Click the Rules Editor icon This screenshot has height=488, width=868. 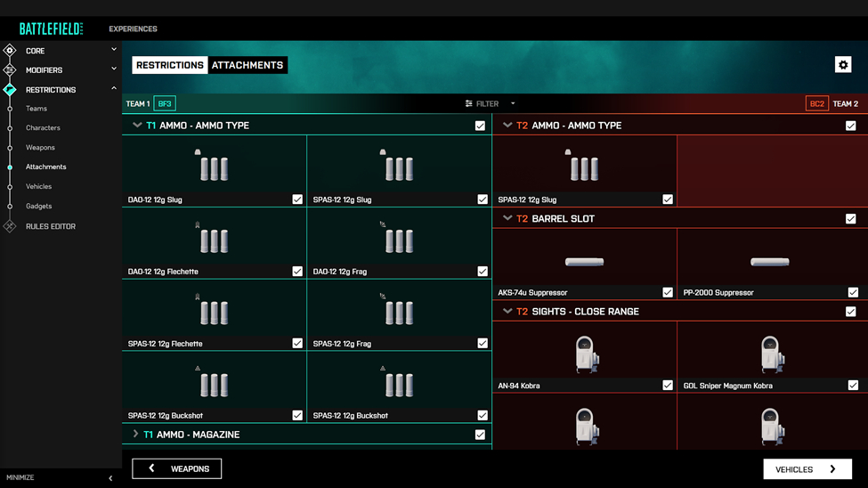(x=10, y=226)
